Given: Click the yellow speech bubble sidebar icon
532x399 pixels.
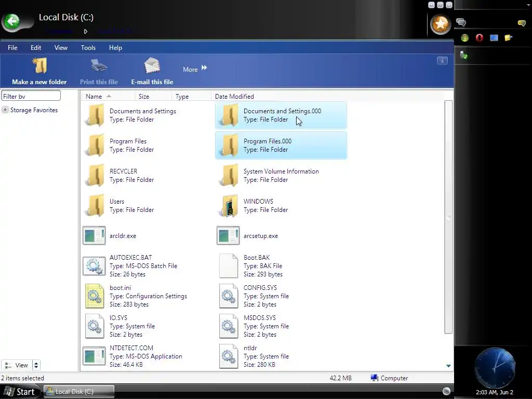Looking at the screenshot, I should point(522,23).
